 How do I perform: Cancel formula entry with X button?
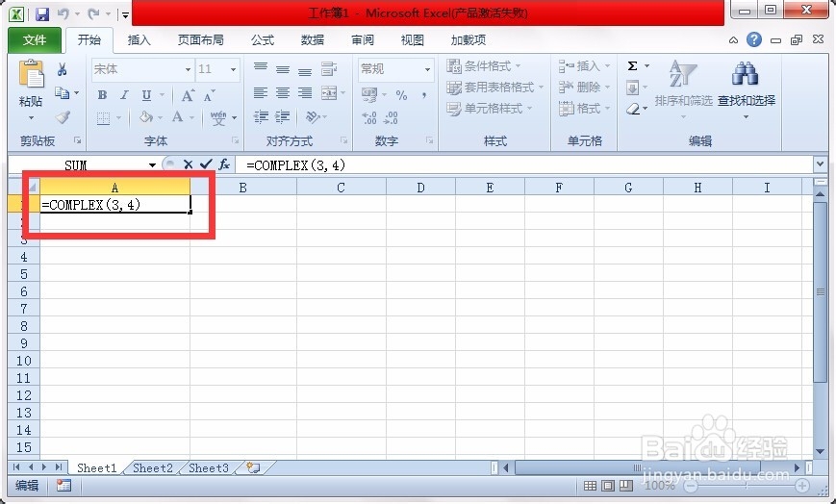(188, 164)
